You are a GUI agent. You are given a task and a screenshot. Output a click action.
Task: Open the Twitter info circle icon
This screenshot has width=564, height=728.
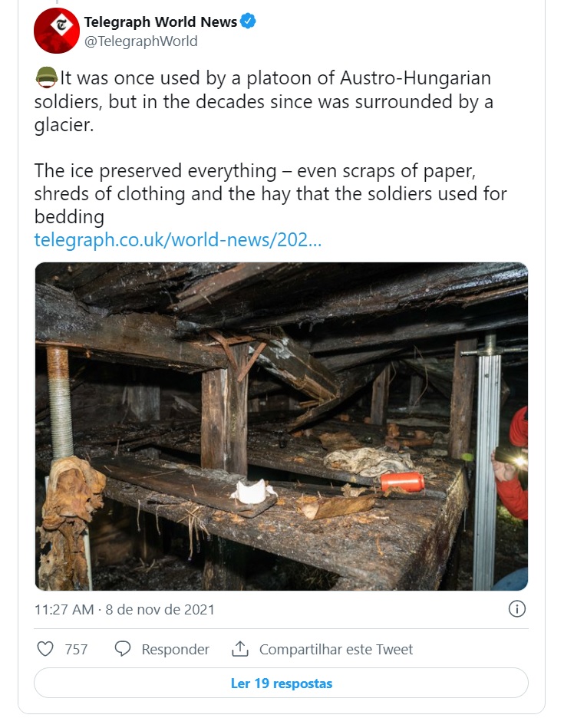(x=517, y=608)
